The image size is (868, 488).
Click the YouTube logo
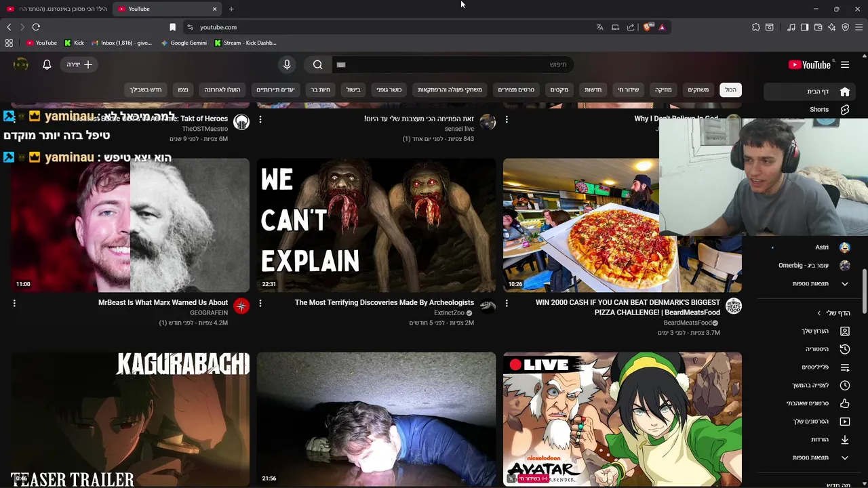[x=810, y=64]
